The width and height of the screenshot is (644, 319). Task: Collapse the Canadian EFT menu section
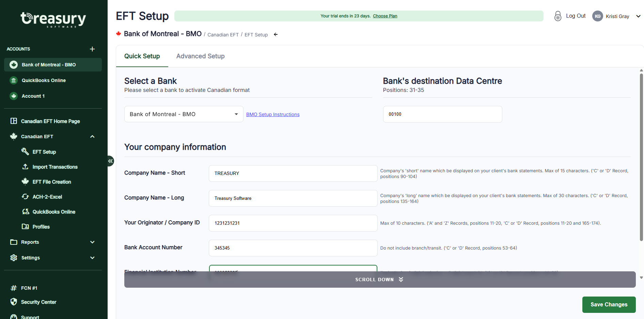pos(92,137)
